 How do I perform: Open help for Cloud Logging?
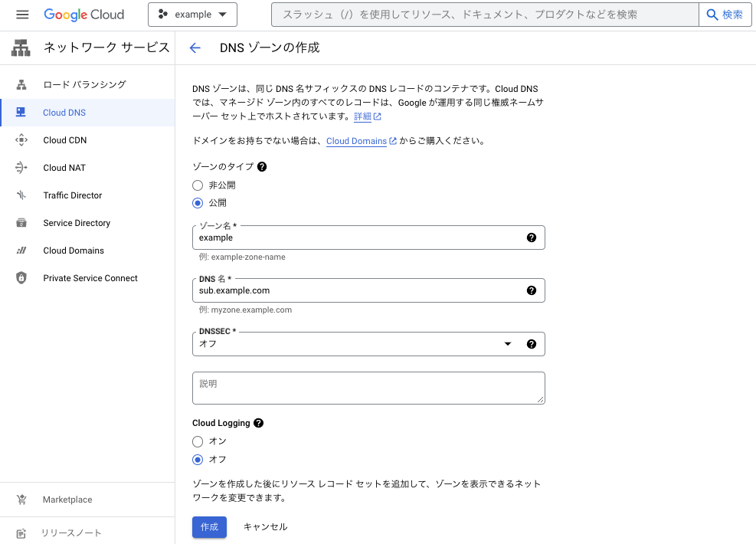(x=258, y=423)
